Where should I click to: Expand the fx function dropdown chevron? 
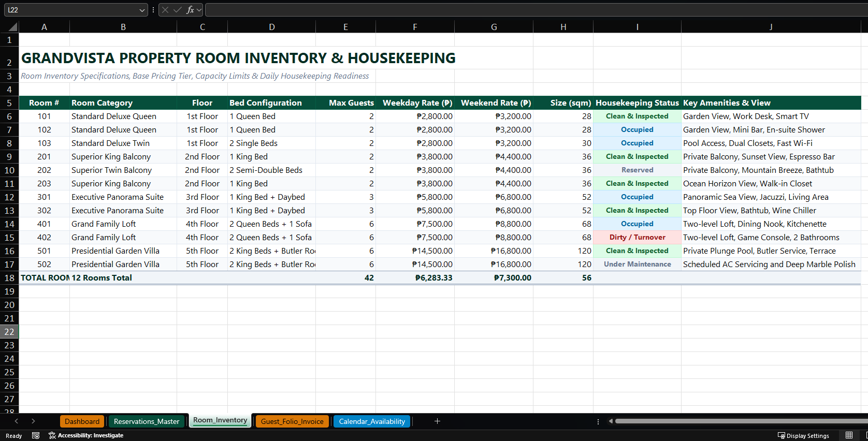[x=199, y=10]
